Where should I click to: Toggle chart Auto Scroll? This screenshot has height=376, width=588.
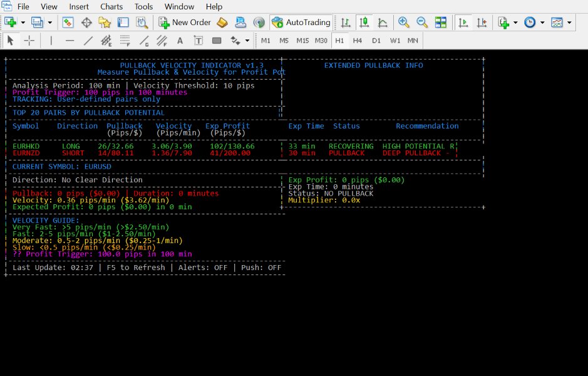coord(463,23)
